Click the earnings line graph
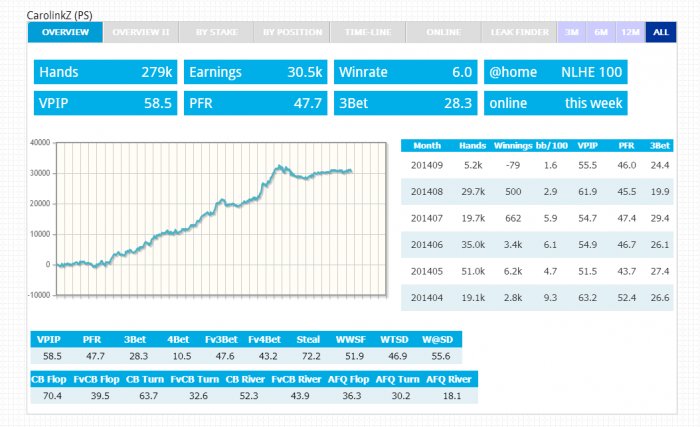700x427 pixels. point(221,219)
